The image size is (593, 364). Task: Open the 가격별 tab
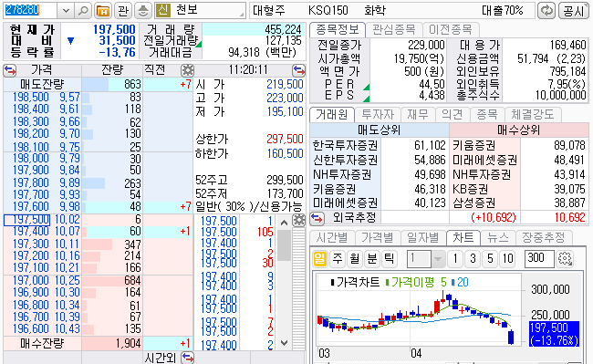[378, 238]
